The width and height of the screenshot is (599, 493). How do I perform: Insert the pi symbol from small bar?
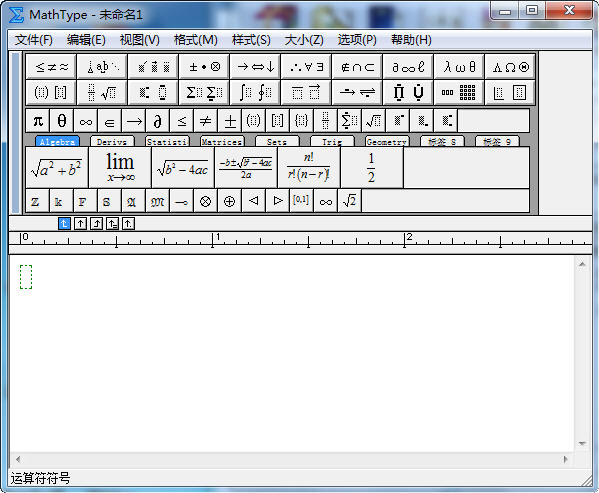[x=38, y=121]
